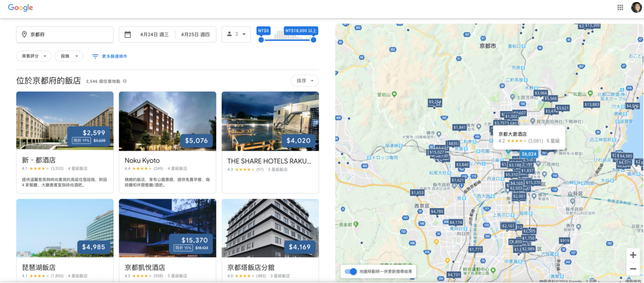
Task: Select the $1,777 map price marker
Action: (x=475, y=249)
